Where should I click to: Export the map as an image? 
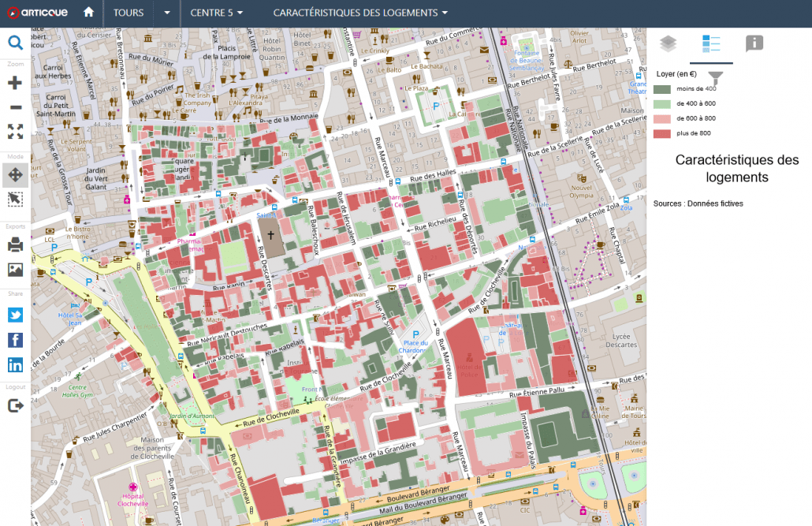pos(15,270)
